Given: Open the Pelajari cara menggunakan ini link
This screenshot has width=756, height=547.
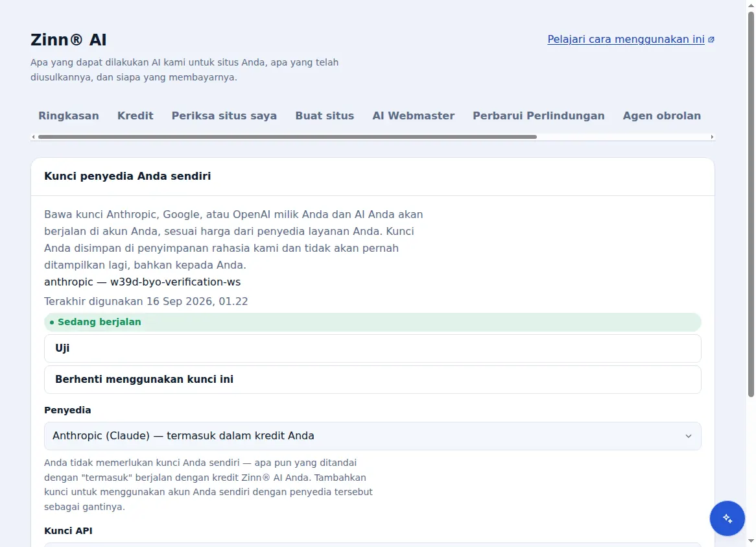Looking at the screenshot, I should click(626, 40).
